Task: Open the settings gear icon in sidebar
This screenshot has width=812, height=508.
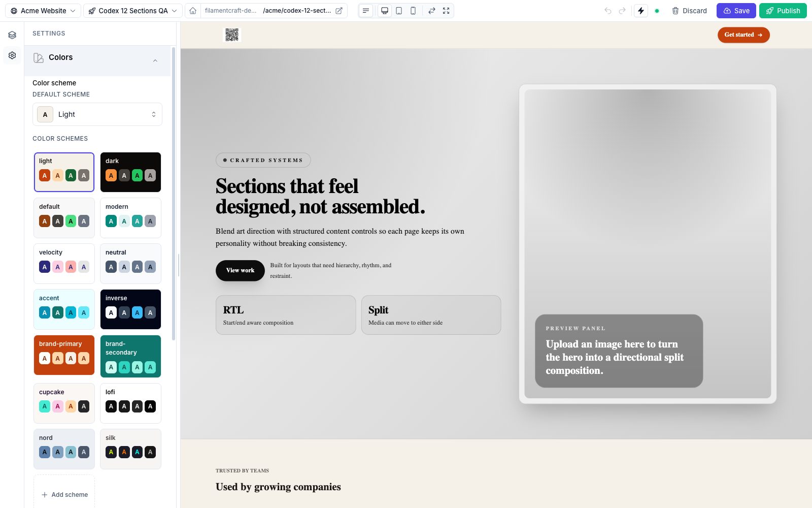Action: click(12, 55)
